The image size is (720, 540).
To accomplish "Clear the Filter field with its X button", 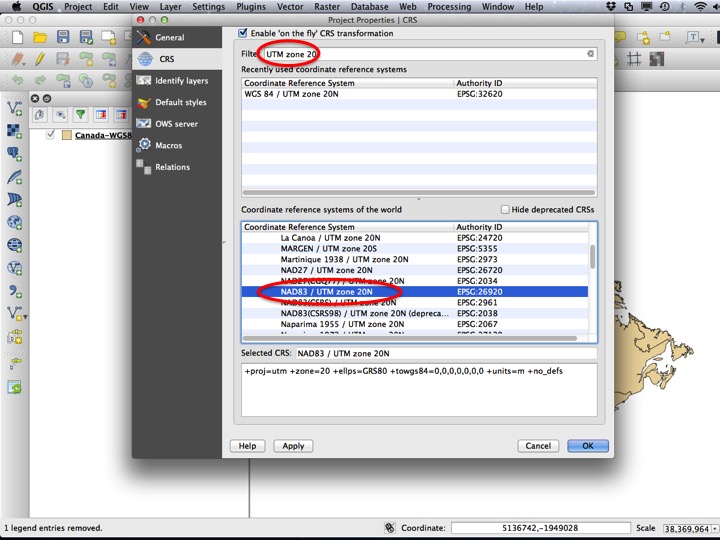I will (591, 54).
